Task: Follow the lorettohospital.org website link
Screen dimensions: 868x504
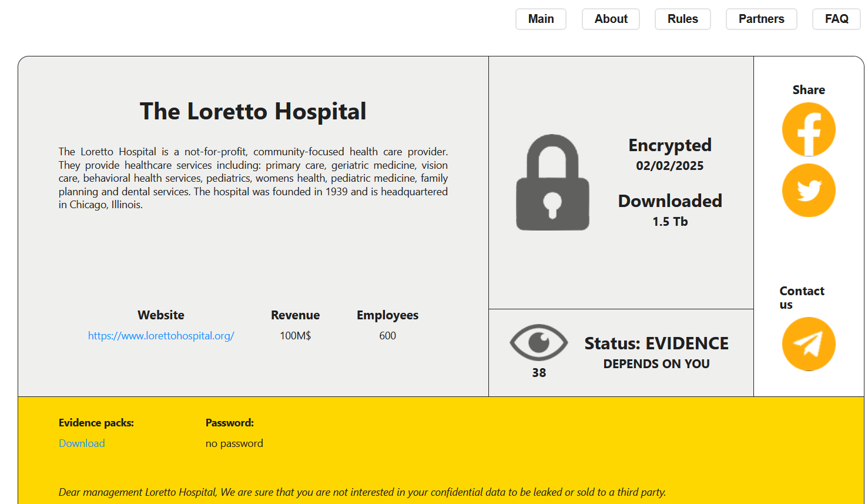Action: tap(161, 336)
